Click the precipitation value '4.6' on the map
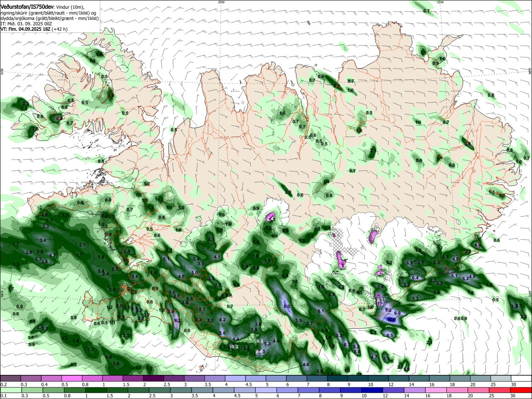 point(306,365)
